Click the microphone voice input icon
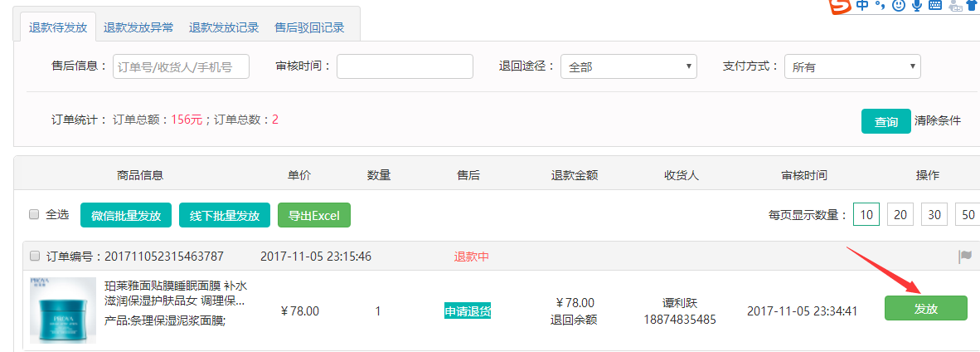The width and height of the screenshot is (980, 352). (x=917, y=6)
